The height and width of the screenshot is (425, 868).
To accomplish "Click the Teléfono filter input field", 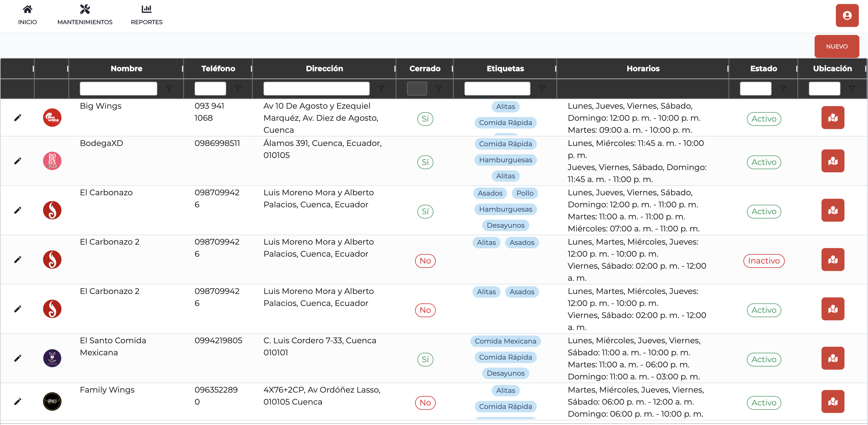I will [210, 89].
